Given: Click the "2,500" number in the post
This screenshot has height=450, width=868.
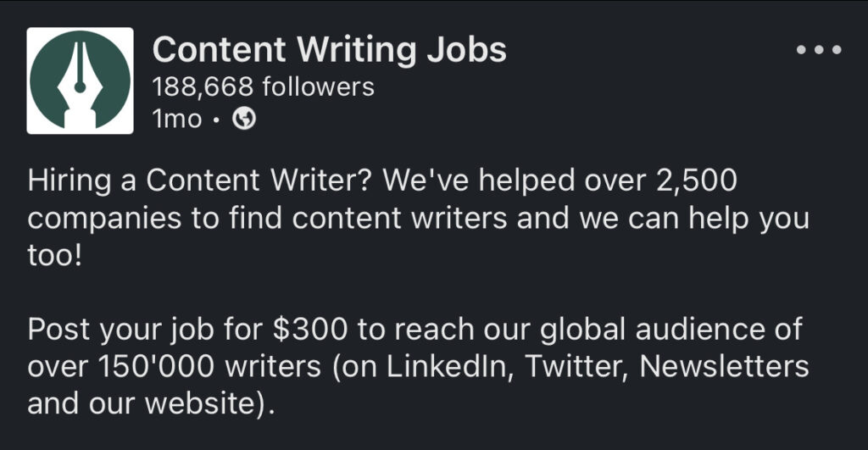Looking at the screenshot, I should pyautogui.click(x=697, y=181).
